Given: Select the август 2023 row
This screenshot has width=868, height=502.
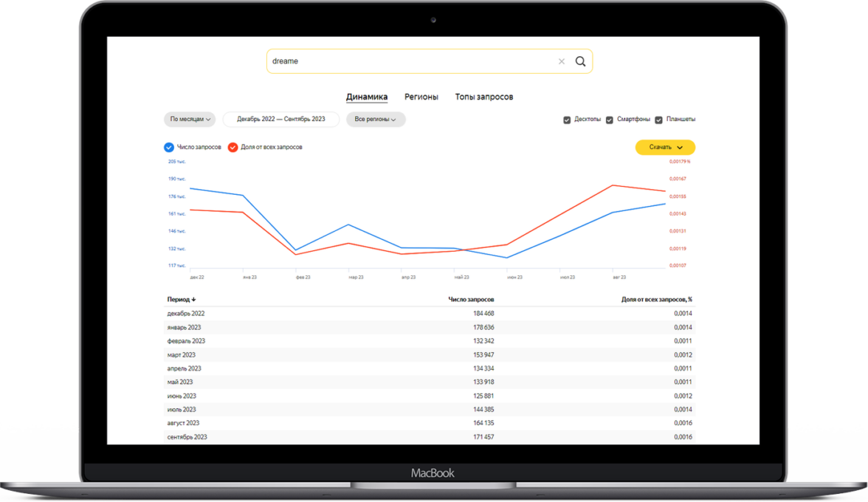Looking at the screenshot, I should 430,423.
